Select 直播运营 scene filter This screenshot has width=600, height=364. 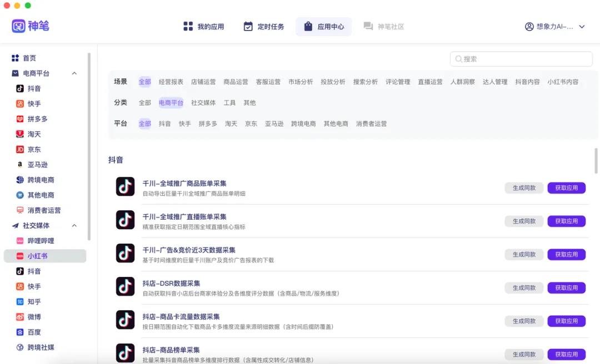coord(430,82)
